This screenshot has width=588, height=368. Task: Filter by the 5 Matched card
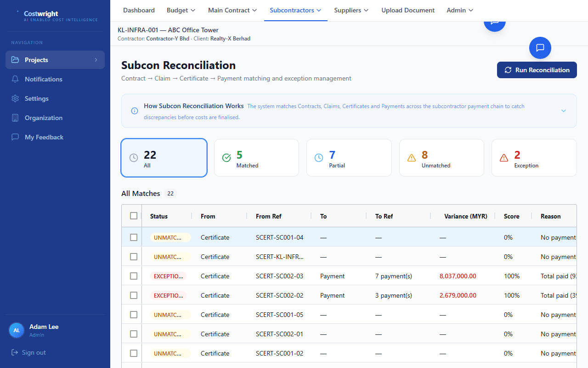(256, 158)
